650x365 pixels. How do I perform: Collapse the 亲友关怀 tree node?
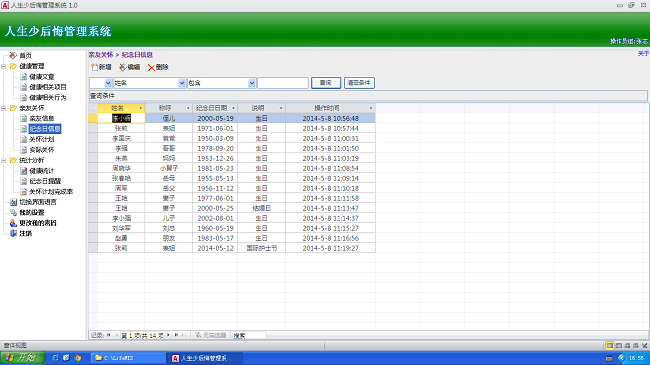[x=4, y=108]
